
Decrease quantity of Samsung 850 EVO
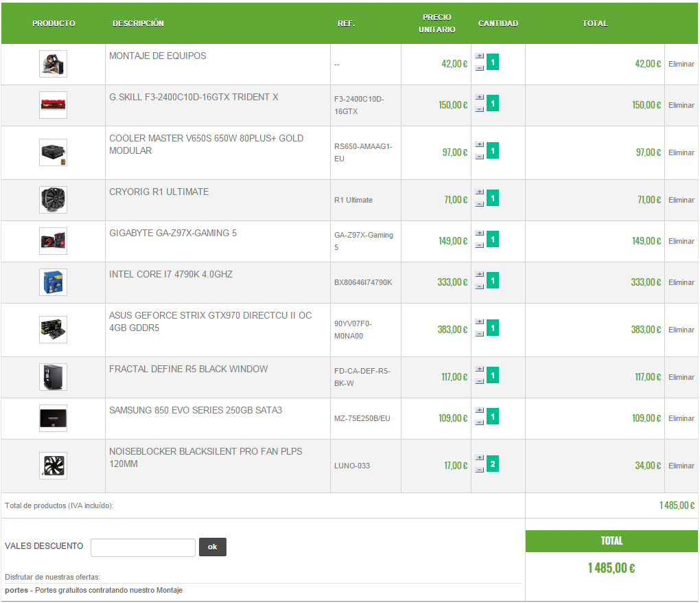pyautogui.click(x=480, y=422)
